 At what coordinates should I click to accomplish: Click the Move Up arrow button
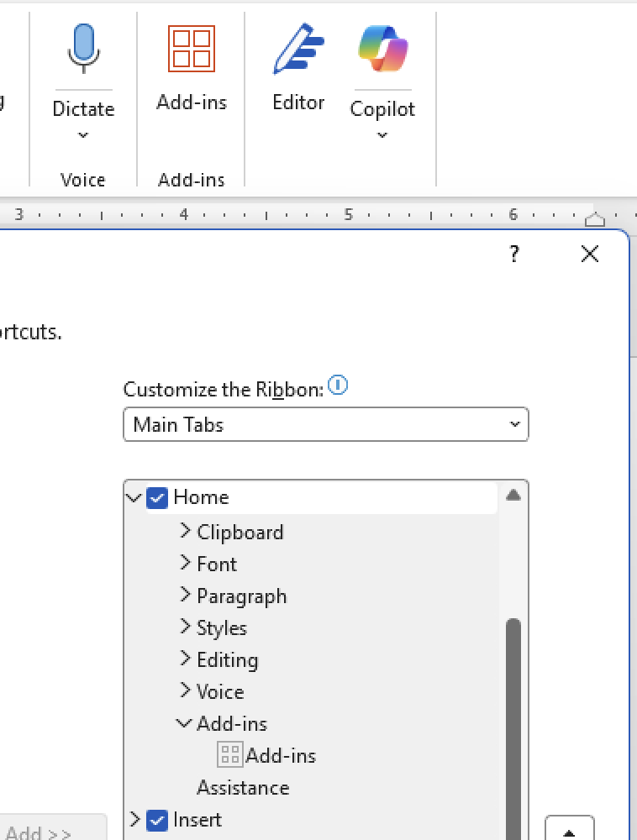point(569,828)
